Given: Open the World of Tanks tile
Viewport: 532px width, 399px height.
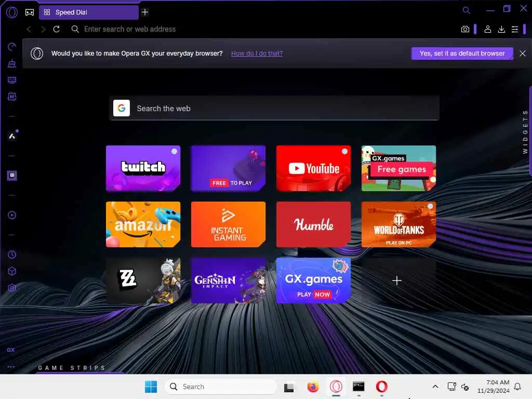Looking at the screenshot, I should (398, 224).
